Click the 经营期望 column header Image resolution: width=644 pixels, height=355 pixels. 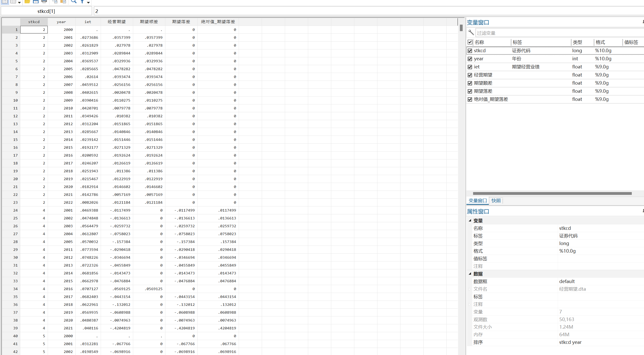click(117, 22)
